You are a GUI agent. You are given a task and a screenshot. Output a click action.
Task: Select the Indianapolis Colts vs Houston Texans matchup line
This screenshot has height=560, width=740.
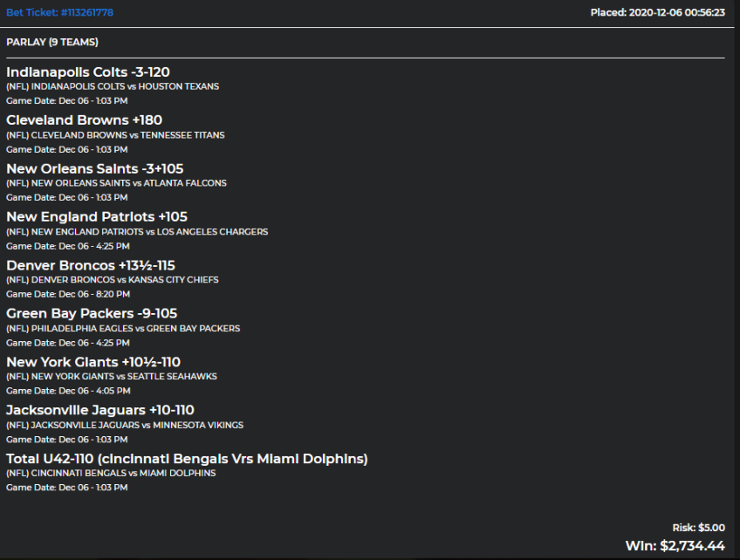coord(113,86)
